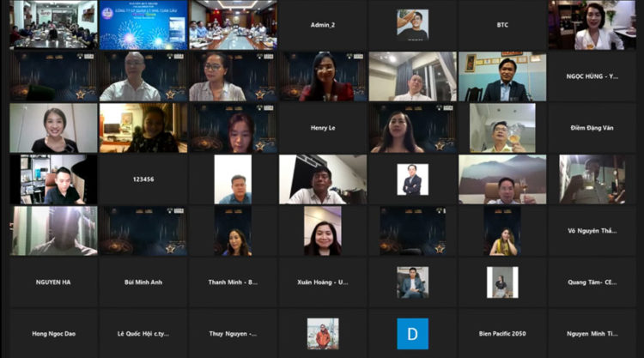Screen dimensions: 644x358
Task: Click the Võ Nguyên Thả... participant tile
Action: [x=592, y=230]
